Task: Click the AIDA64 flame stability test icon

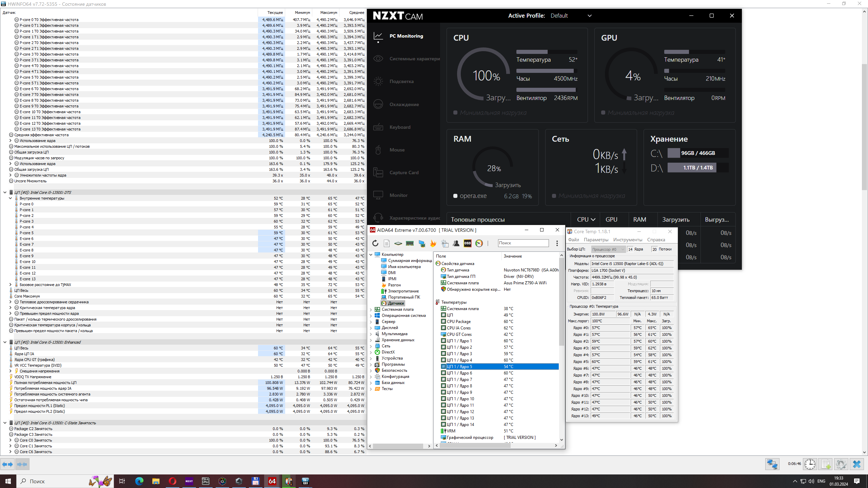Action: 433,243
